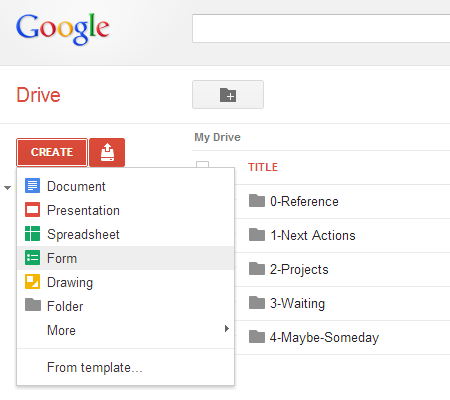Click the upload icon button
Image resolution: width=450 pixels, height=400 pixels.
tap(107, 152)
